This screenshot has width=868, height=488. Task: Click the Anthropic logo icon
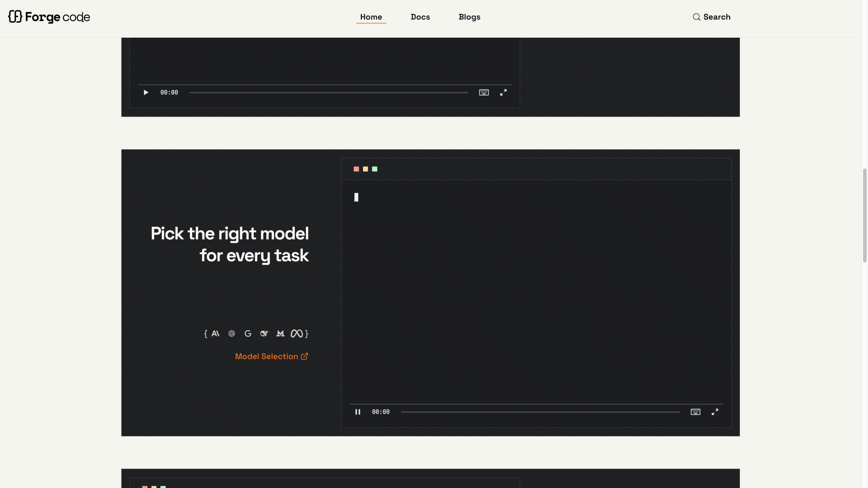[215, 333]
